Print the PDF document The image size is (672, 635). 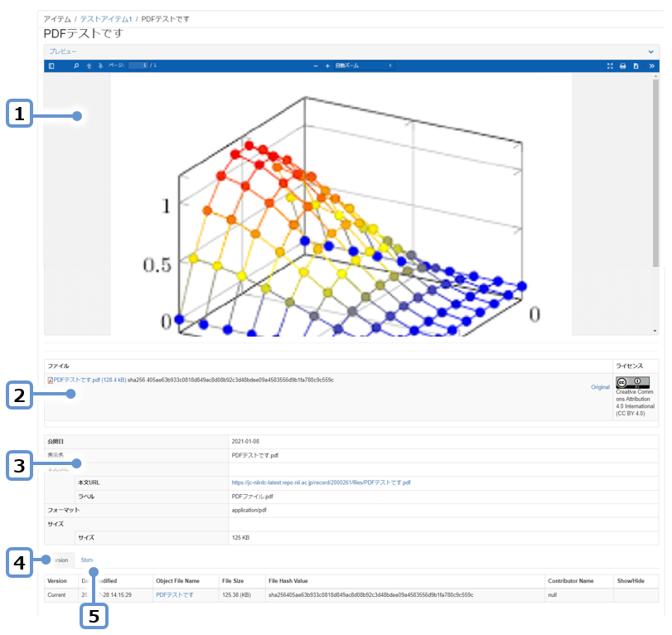pyautogui.click(x=622, y=65)
